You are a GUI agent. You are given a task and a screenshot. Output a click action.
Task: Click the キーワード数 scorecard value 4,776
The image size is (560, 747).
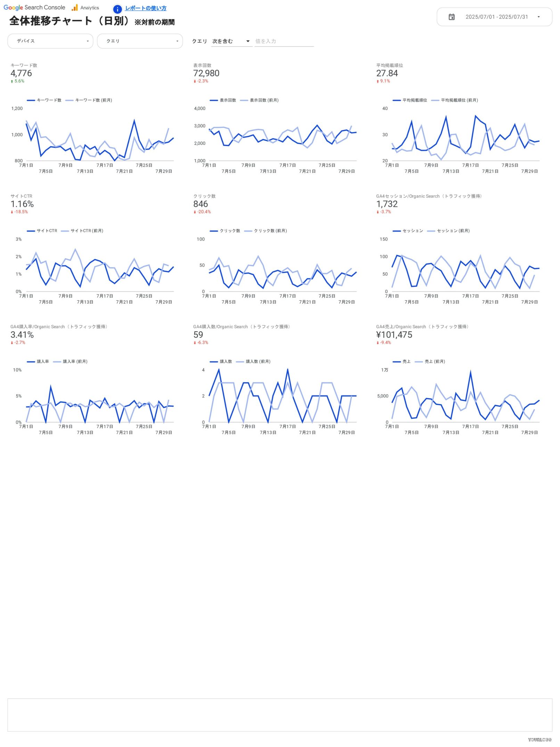click(x=21, y=73)
